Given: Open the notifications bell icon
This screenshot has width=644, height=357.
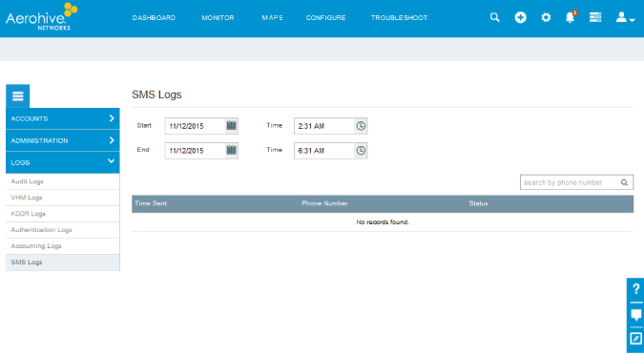Looking at the screenshot, I should (x=571, y=17).
